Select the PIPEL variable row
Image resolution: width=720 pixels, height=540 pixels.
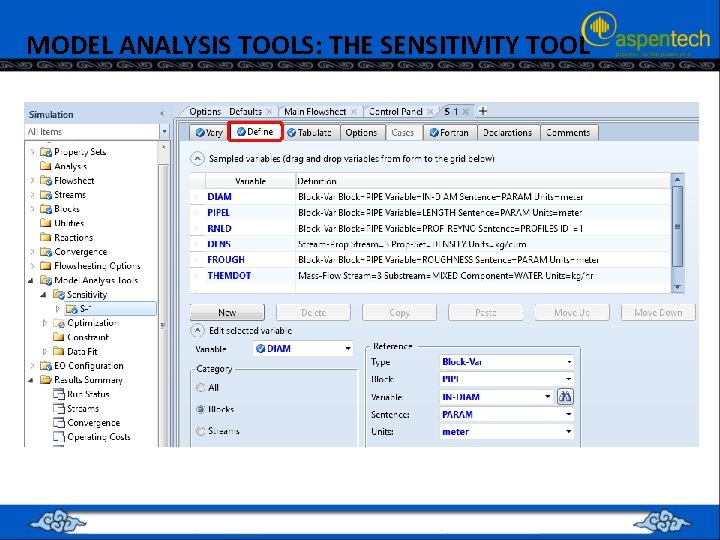[x=430, y=213]
